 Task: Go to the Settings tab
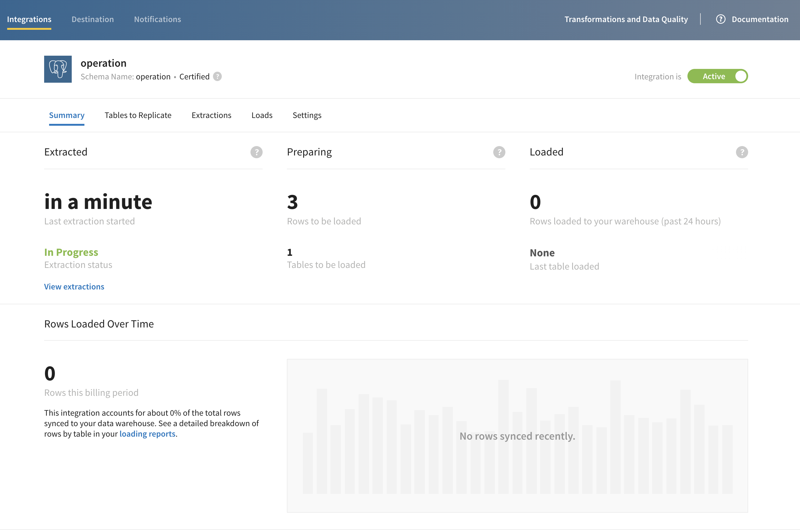307,115
